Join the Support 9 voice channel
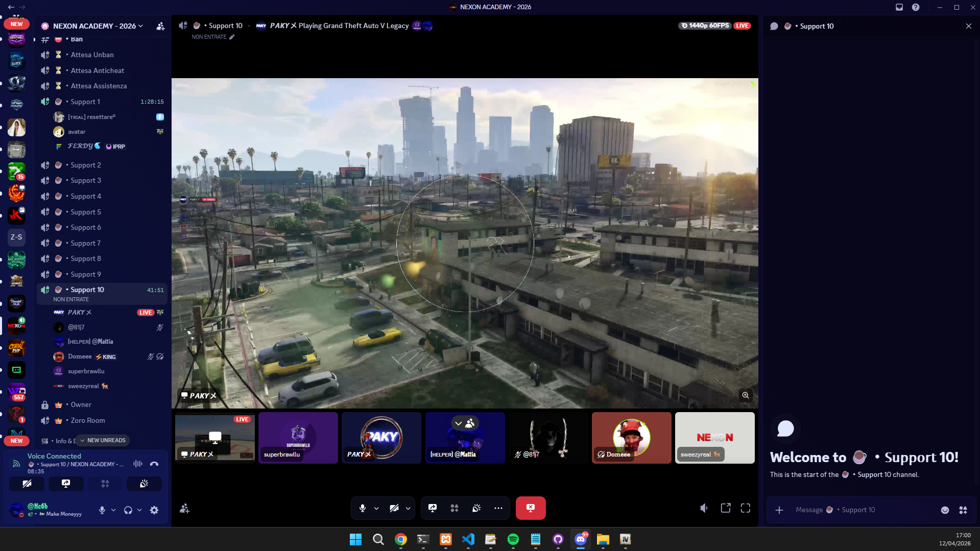Image resolution: width=980 pixels, height=551 pixels. [102, 274]
